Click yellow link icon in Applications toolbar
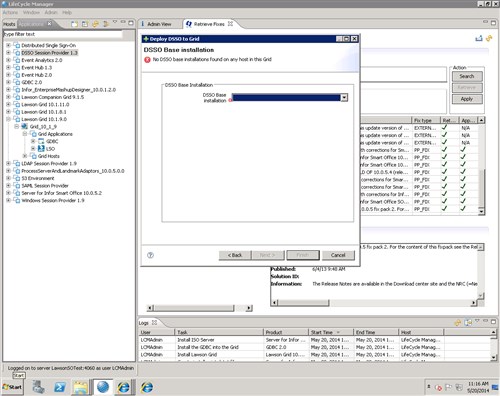Screen dimensions: 500x396 pos(96,24)
